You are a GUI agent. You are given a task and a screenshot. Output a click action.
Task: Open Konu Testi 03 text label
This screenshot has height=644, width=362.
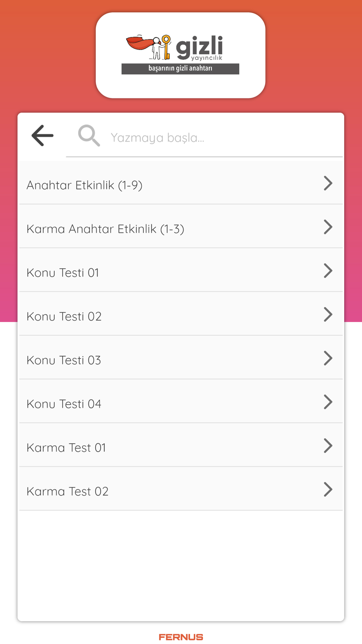(x=64, y=360)
